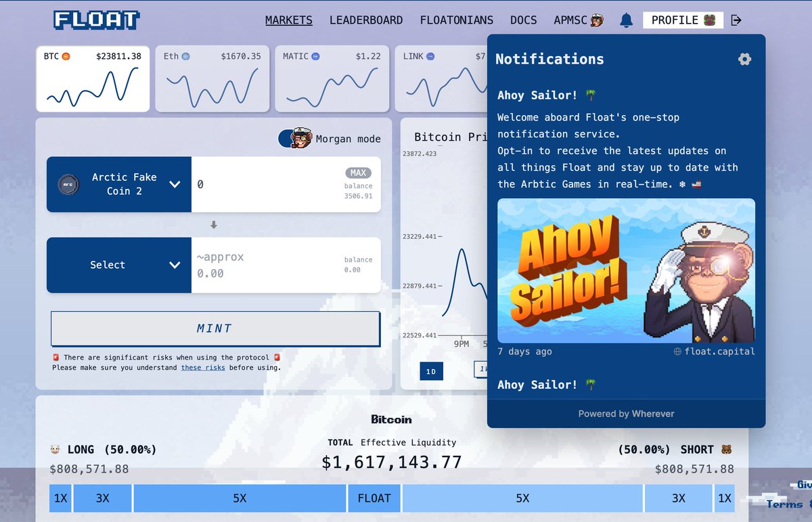Click the short-side 5X liquidity segment
Image resolution: width=812 pixels, height=522 pixels.
[522, 498]
